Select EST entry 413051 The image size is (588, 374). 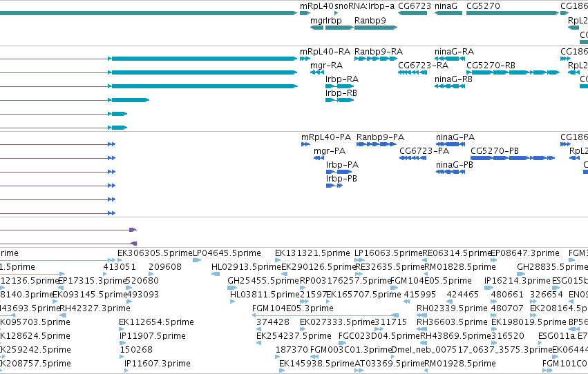point(120,267)
